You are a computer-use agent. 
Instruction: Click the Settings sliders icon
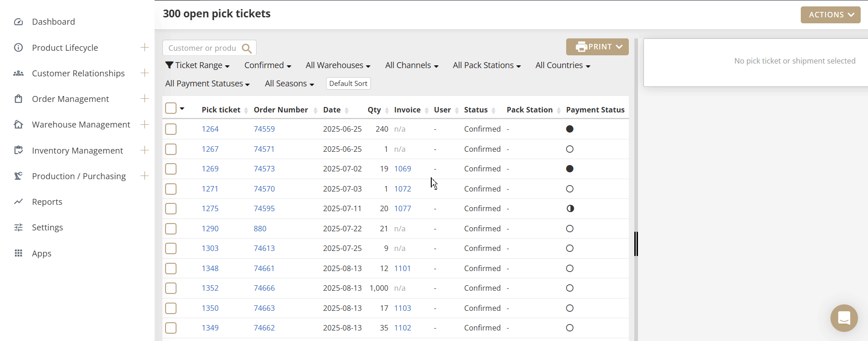click(18, 228)
